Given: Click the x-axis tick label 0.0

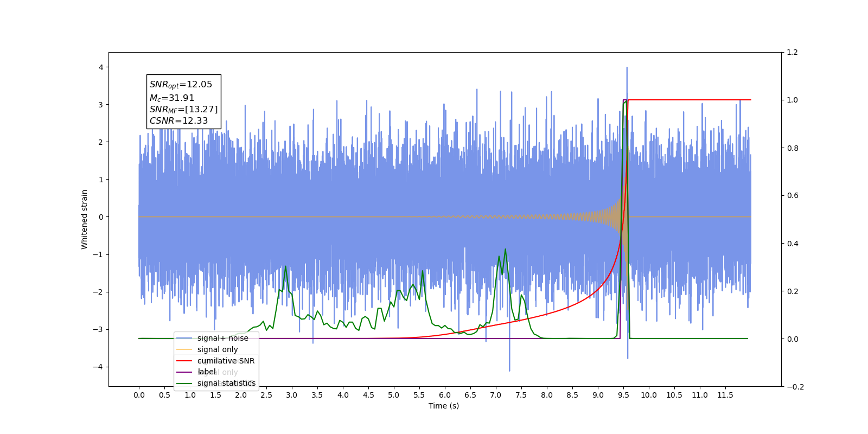Looking at the screenshot, I should pyautogui.click(x=139, y=395).
